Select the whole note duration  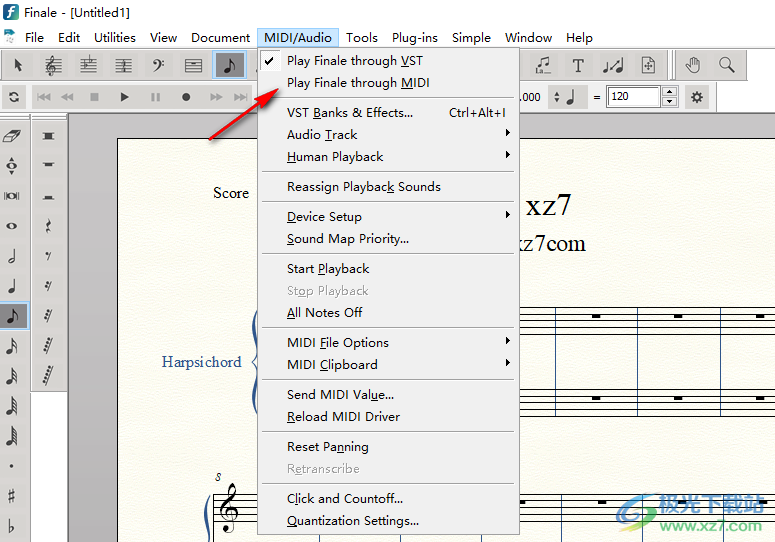[x=12, y=226]
